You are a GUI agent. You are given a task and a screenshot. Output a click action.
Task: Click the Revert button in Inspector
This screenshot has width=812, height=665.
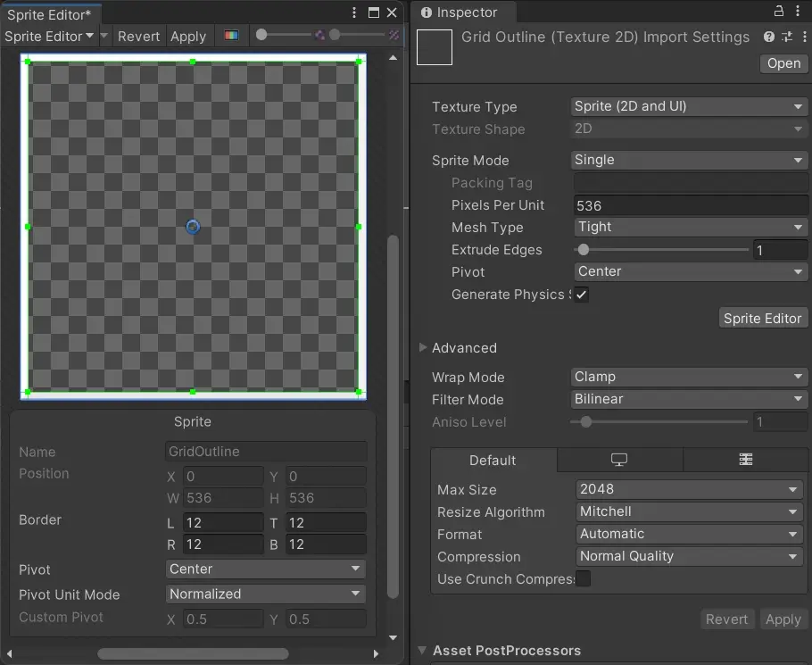(726, 619)
